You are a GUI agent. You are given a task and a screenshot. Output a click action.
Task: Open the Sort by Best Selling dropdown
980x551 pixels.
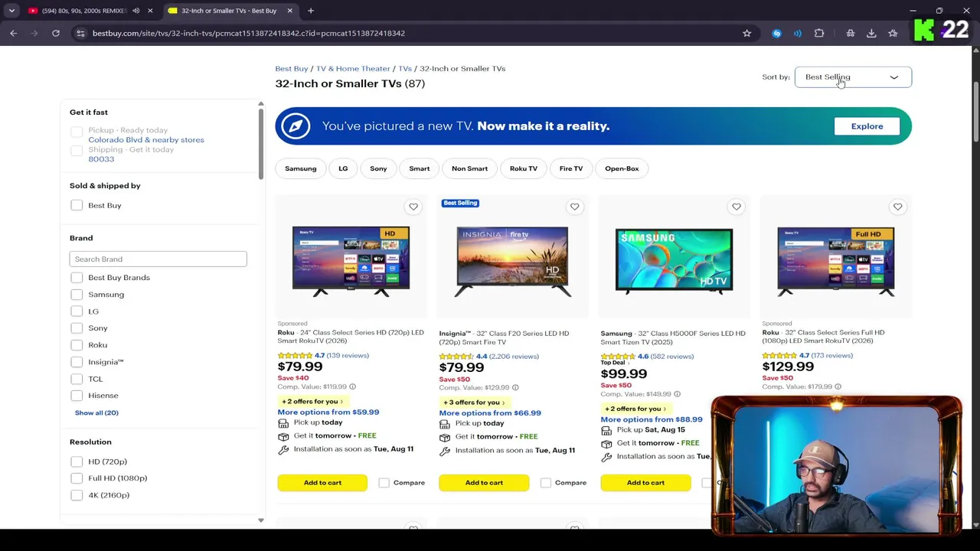point(853,77)
